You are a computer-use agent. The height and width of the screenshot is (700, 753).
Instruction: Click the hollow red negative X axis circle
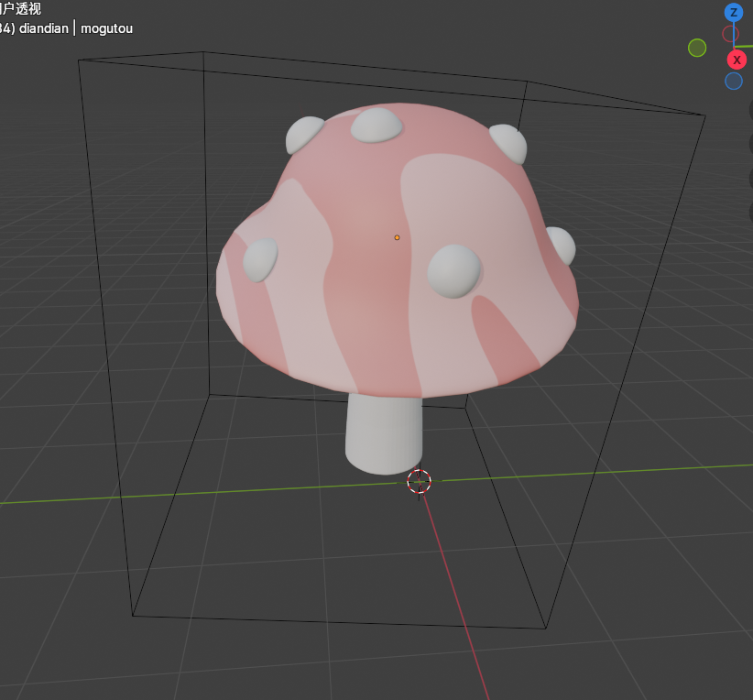click(x=730, y=34)
